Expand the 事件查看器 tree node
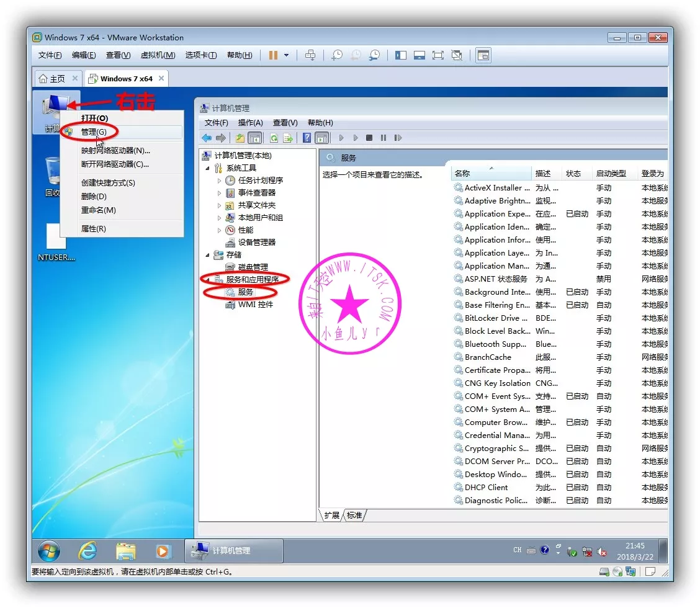 point(219,193)
